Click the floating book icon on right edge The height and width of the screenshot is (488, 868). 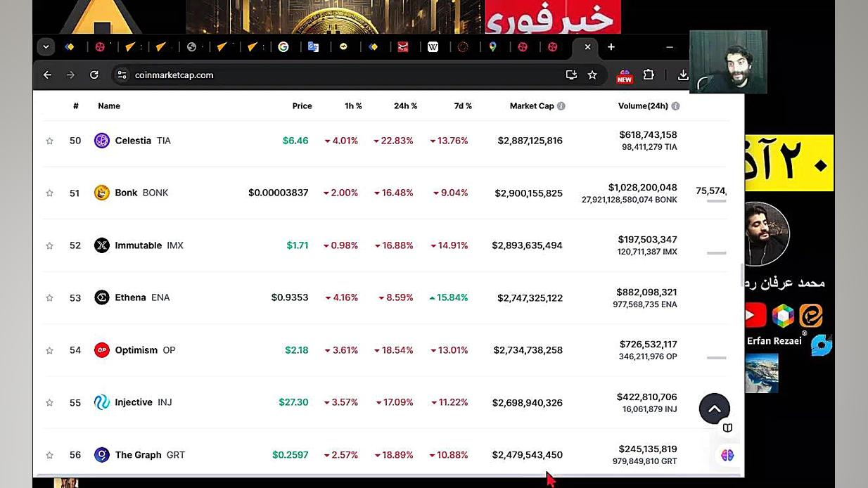(727, 428)
